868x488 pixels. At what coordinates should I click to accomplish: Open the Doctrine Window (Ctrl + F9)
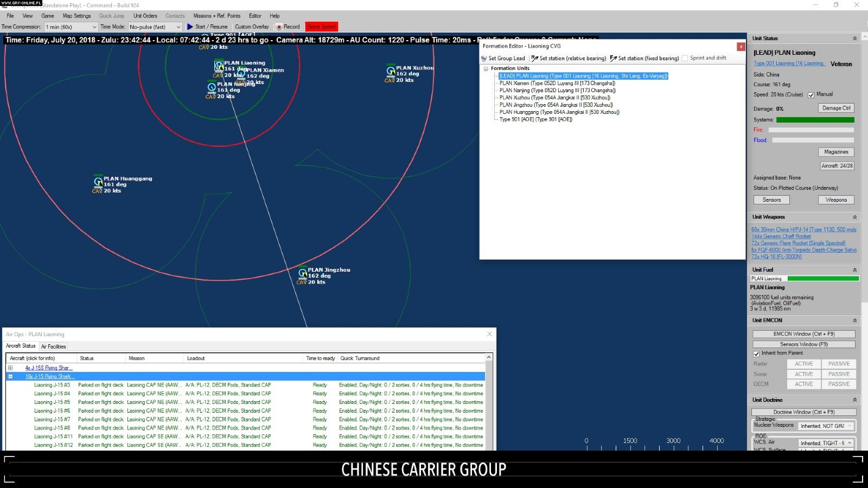(803, 412)
